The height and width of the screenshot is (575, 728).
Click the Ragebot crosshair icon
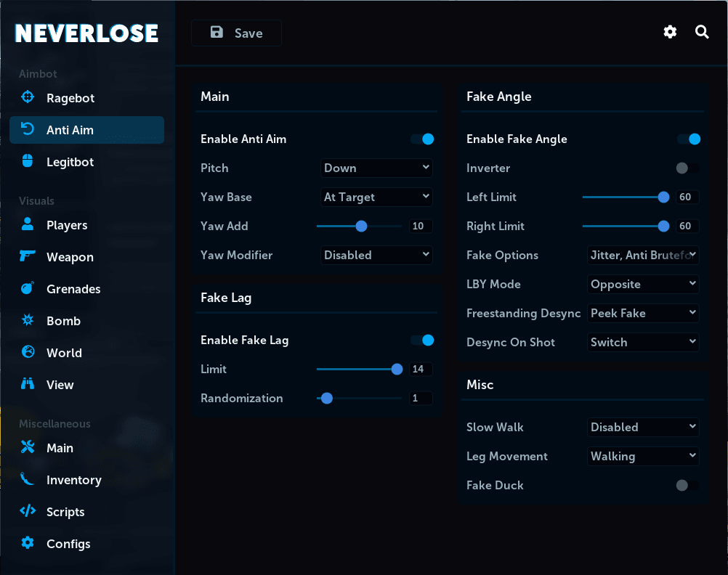click(x=28, y=97)
